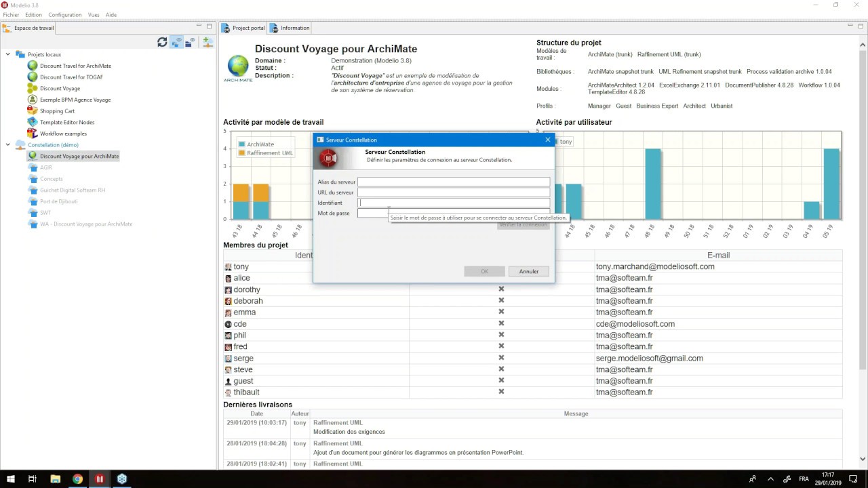Switch to the Project portal tab
The width and height of the screenshot is (868, 488).
[x=243, y=28]
